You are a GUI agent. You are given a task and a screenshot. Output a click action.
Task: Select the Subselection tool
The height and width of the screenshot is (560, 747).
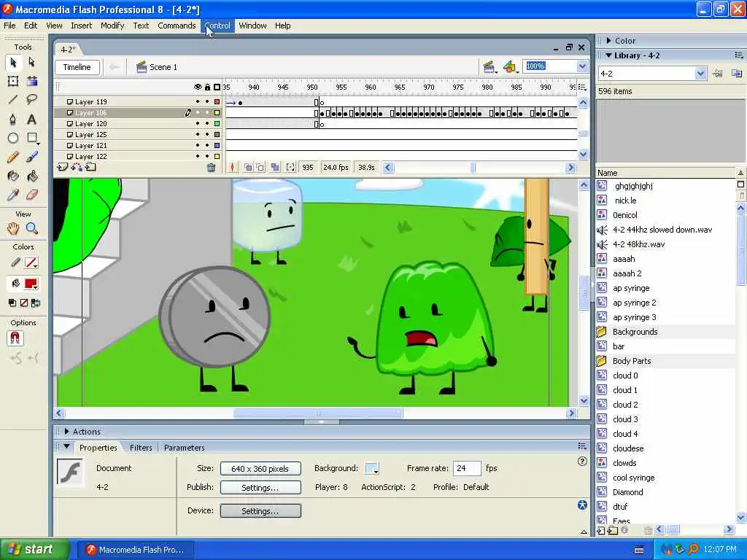pyautogui.click(x=31, y=63)
